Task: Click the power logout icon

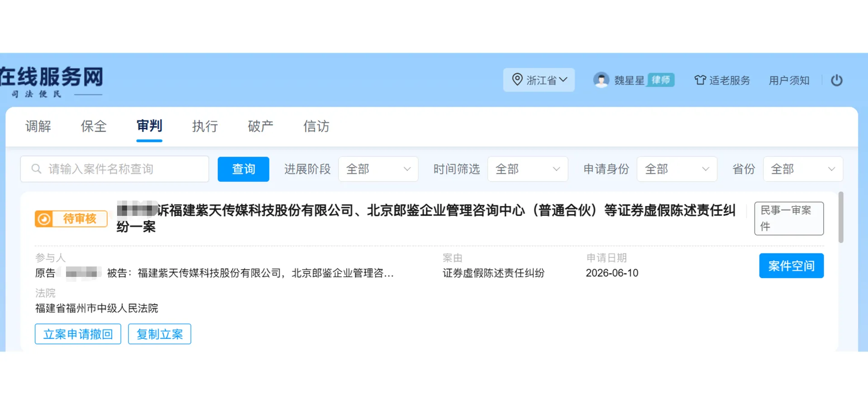Action: (836, 80)
